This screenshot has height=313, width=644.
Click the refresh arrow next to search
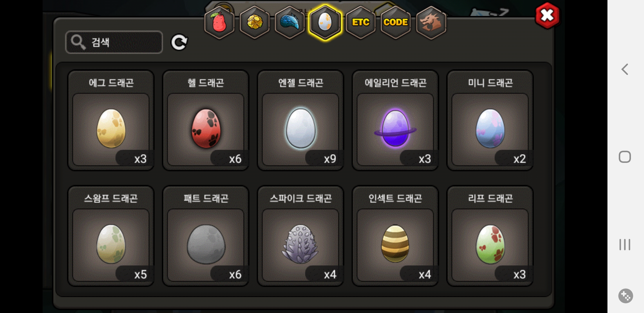pos(179,42)
